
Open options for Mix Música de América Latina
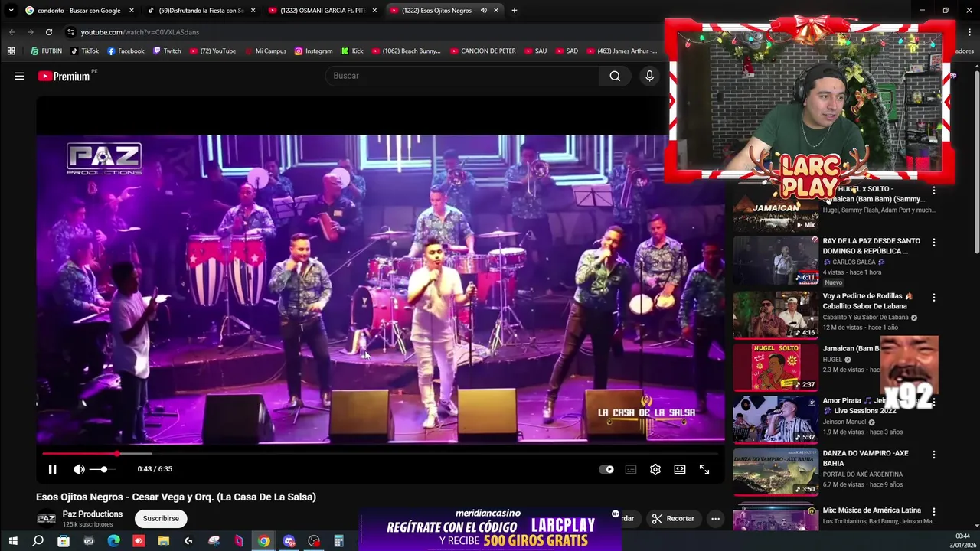[933, 511]
